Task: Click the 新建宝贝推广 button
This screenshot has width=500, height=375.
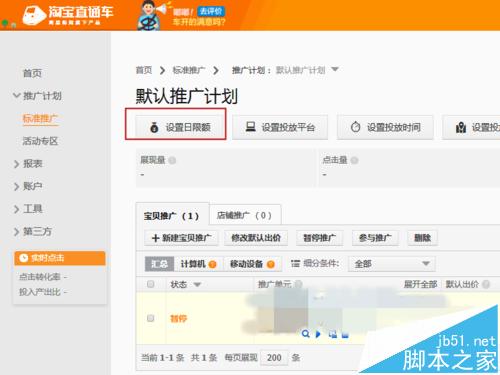Action: [x=181, y=238]
